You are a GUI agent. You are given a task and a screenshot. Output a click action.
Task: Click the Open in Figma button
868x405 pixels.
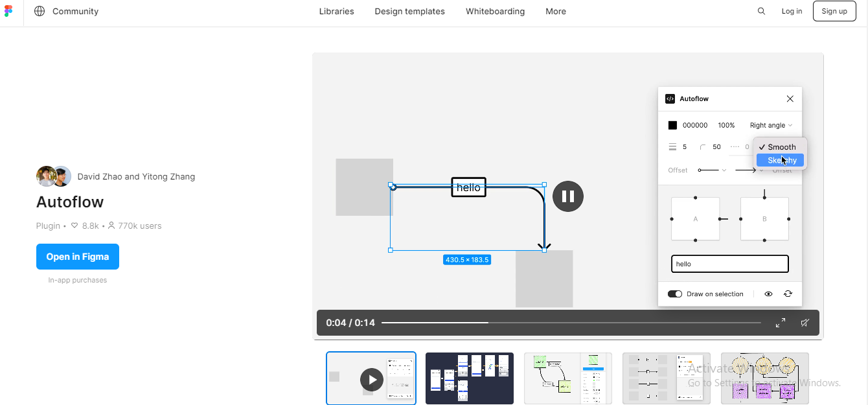tap(78, 257)
